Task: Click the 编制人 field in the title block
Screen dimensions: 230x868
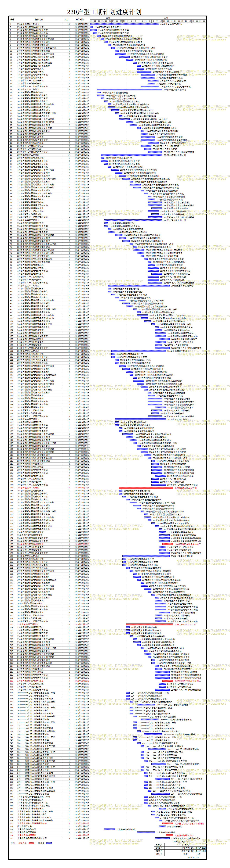Action: pyautogui.click(x=160, y=845)
